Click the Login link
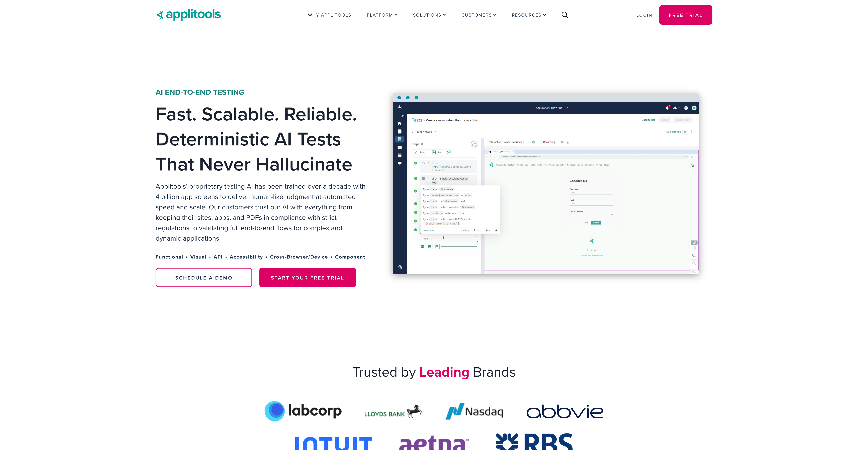Image resolution: width=868 pixels, height=450 pixels. click(x=644, y=15)
